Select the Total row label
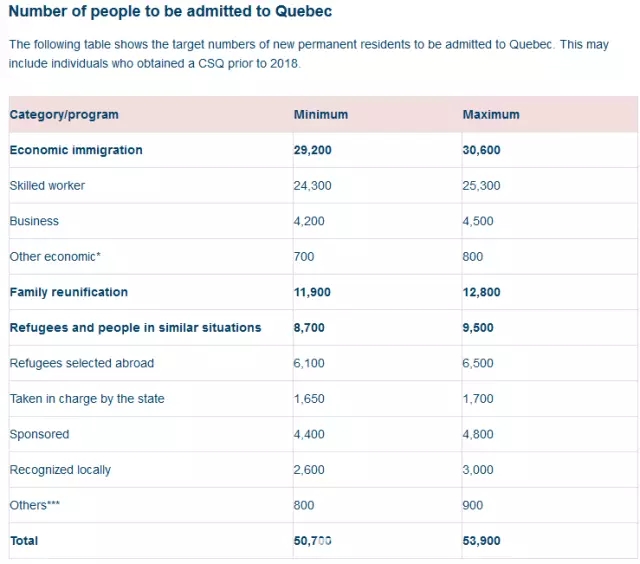 (x=24, y=541)
